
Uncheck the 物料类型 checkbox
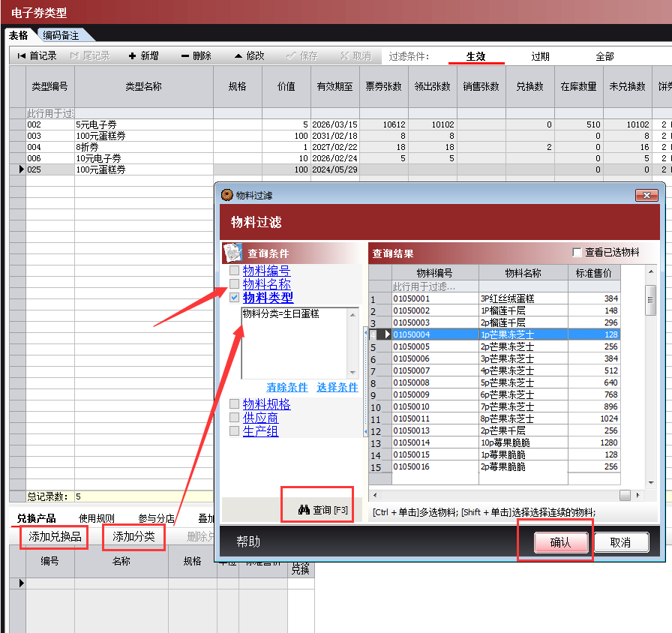[235, 298]
